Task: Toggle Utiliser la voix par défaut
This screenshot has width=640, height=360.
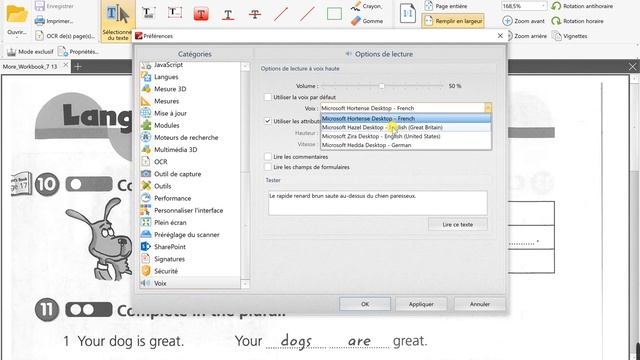Action: pyautogui.click(x=268, y=97)
